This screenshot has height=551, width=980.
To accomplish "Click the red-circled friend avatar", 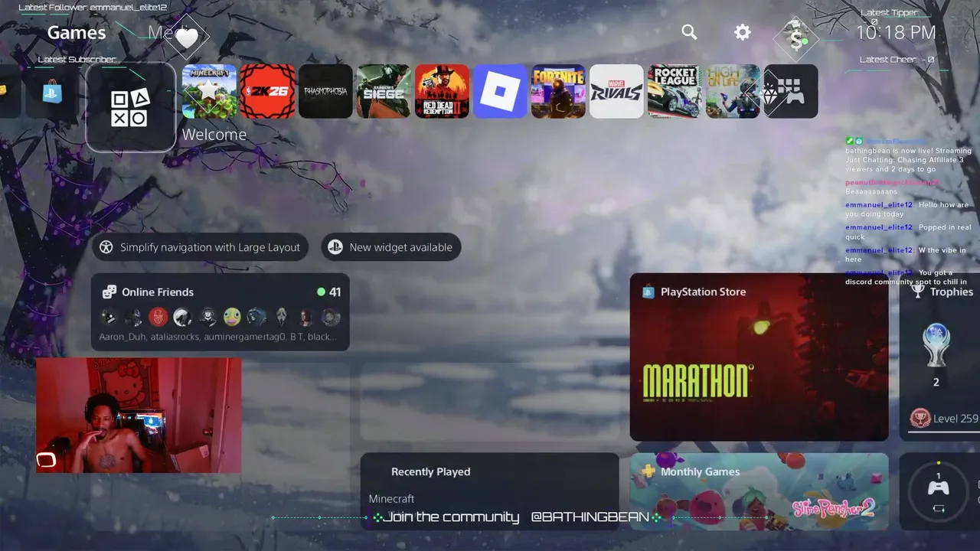I will [x=158, y=317].
